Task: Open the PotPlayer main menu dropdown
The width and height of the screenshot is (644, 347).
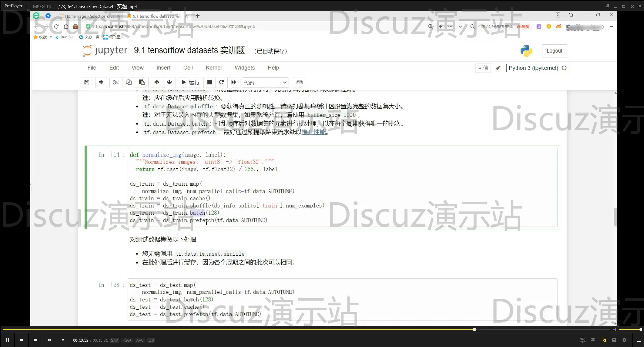Action: 16,6
